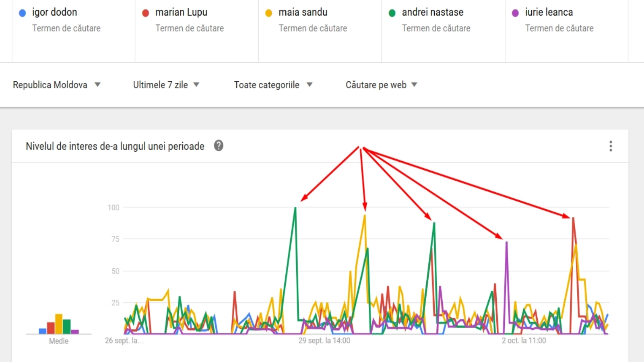Click the help question mark icon
The height and width of the screenshot is (362, 644).
coord(219,146)
